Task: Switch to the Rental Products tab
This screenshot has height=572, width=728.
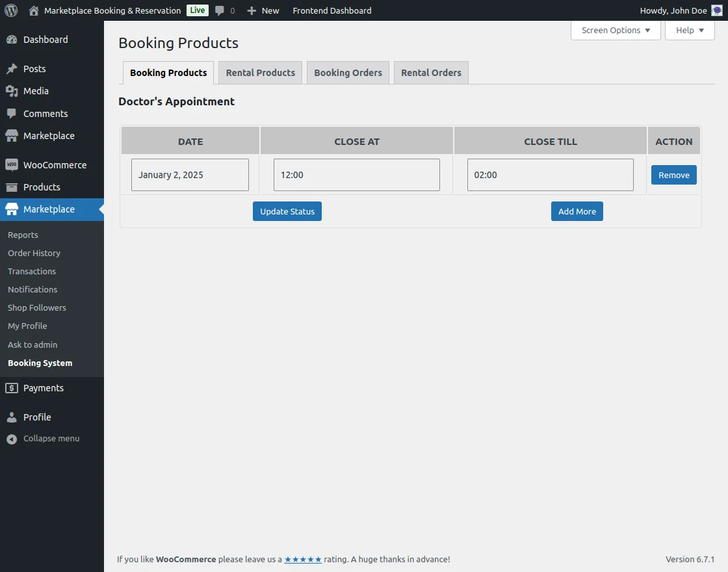Action: [x=260, y=73]
